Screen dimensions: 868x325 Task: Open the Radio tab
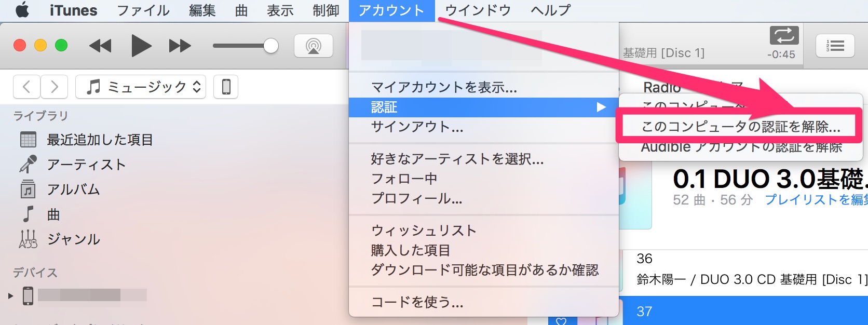(662, 87)
